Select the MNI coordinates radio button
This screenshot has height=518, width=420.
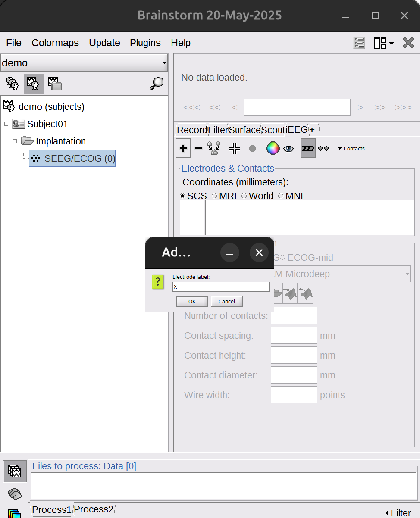point(291,196)
